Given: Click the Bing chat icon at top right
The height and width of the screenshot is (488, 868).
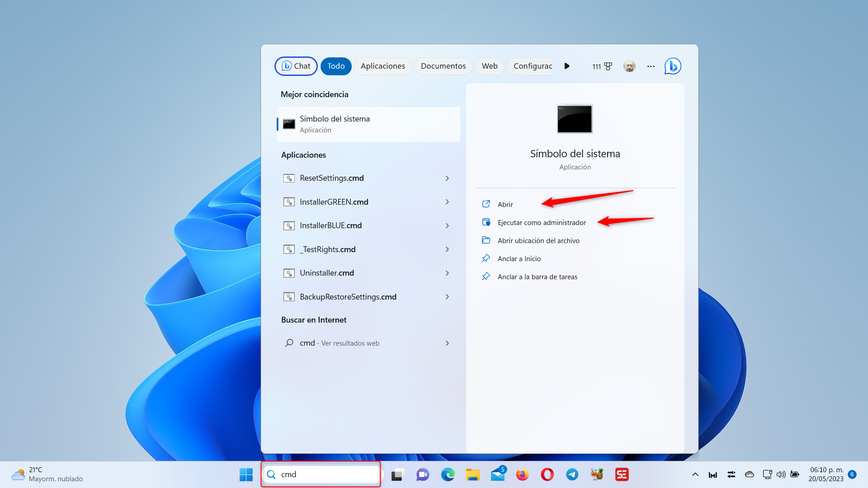Looking at the screenshot, I should [x=672, y=66].
